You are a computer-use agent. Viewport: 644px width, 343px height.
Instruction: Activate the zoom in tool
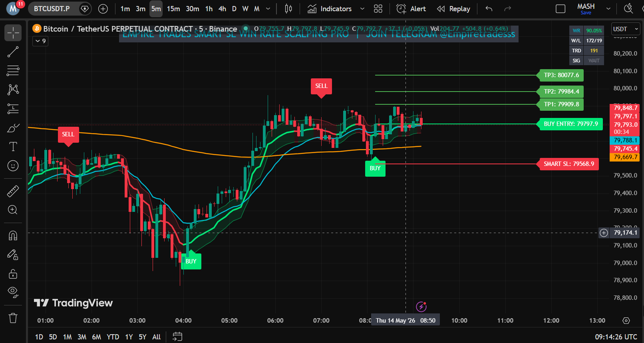coord(13,210)
